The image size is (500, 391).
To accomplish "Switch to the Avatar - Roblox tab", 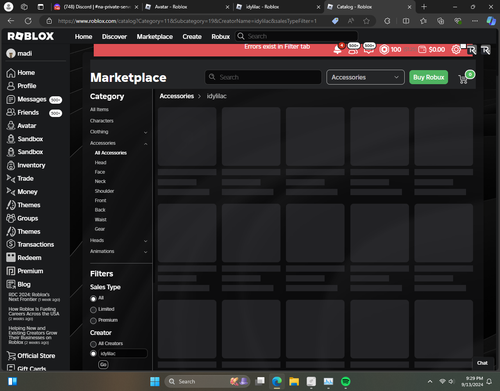I will [187, 7].
